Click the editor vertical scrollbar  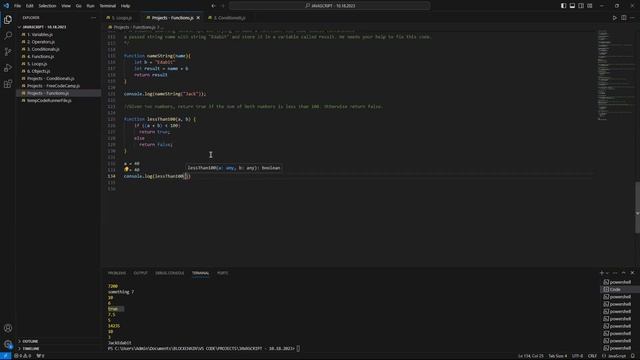click(x=637, y=208)
